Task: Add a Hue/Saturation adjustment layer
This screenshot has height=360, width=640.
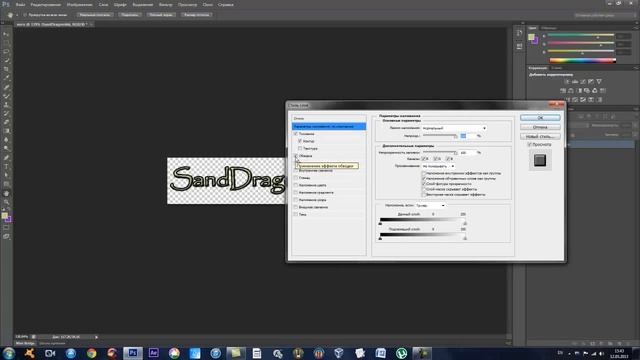Action: (x=563, y=91)
